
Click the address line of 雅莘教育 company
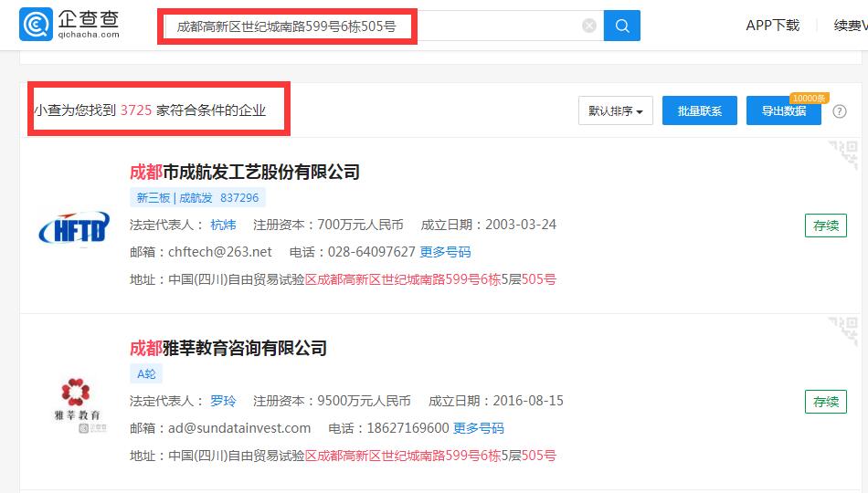coord(343,456)
